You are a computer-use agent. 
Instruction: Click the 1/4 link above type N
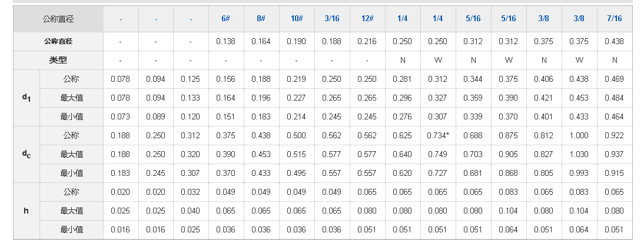point(403,19)
